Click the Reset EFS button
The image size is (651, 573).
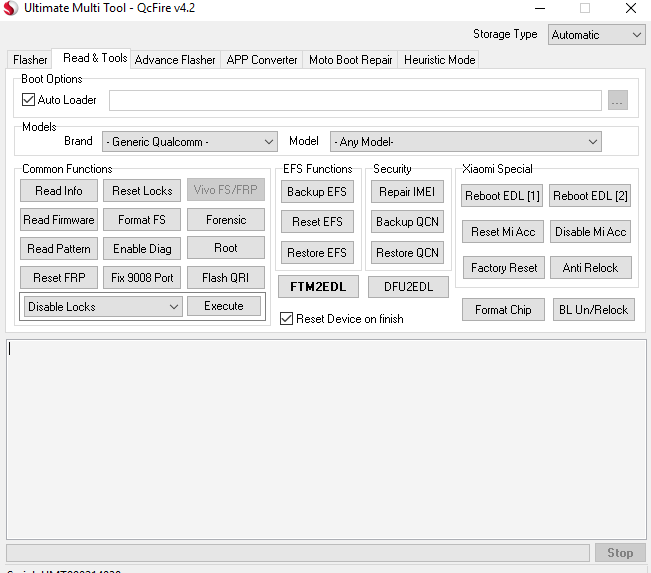coord(317,222)
